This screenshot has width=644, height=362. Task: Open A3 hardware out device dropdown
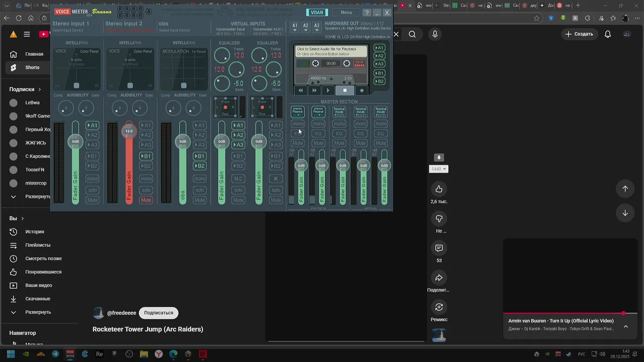[x=316, y=27]
